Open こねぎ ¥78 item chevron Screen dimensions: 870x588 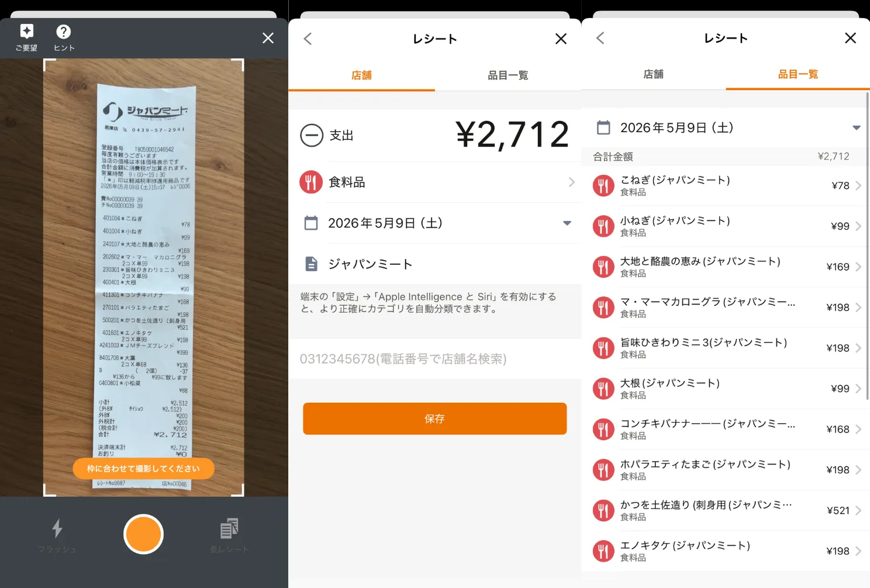[858, 186]
